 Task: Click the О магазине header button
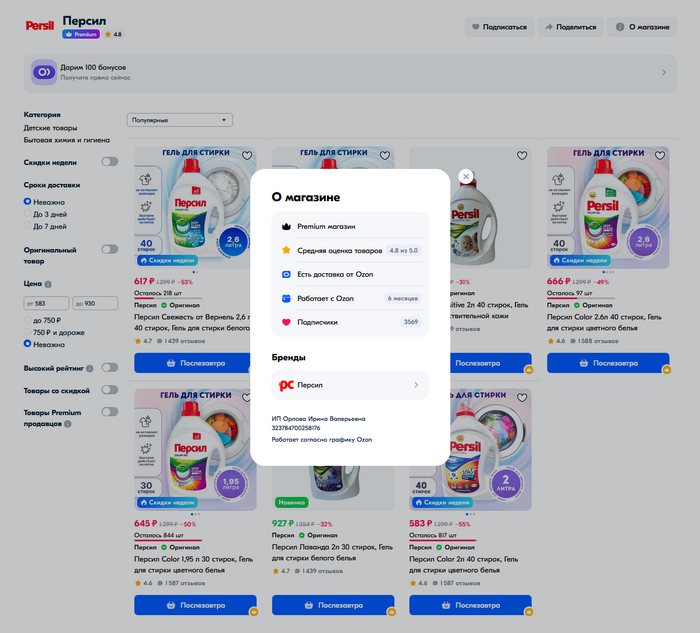[x=642, y=27]
